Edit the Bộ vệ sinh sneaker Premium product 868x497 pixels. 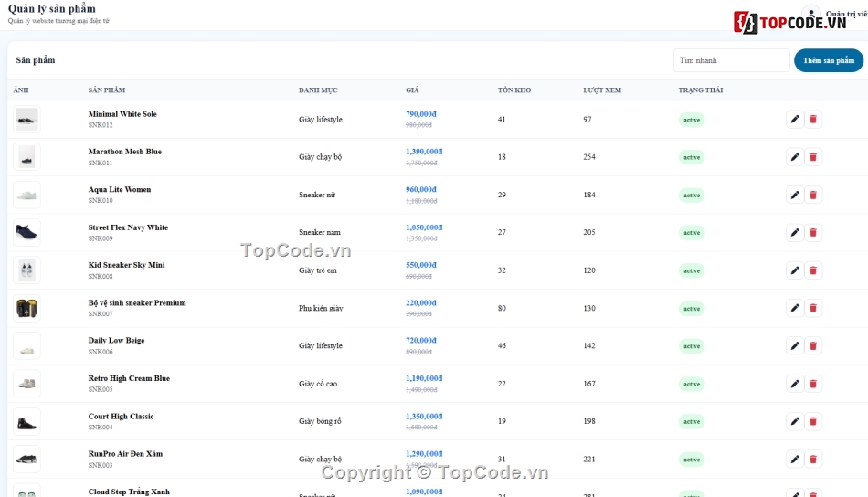pyautogui.click(x=794, y=308)
